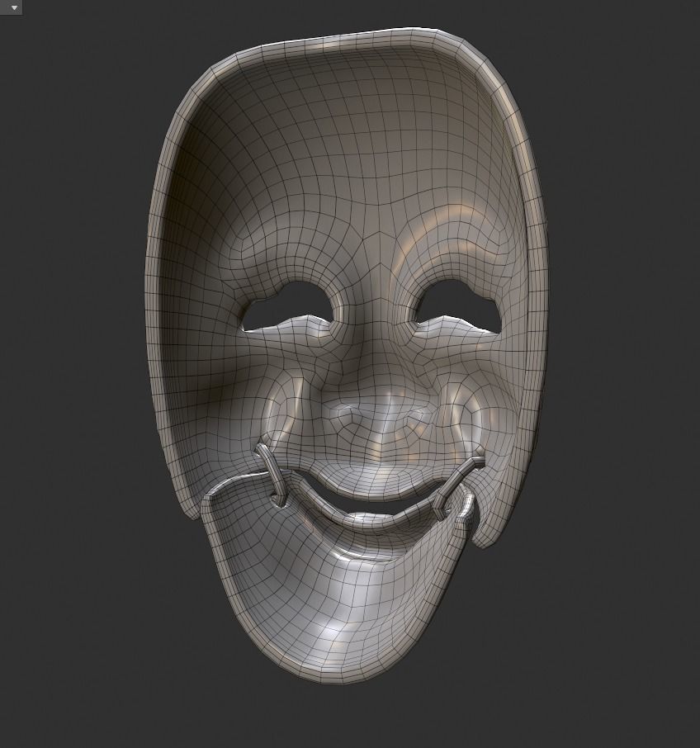Open the viewport dropdown arrow menu

tap(13, 7)
